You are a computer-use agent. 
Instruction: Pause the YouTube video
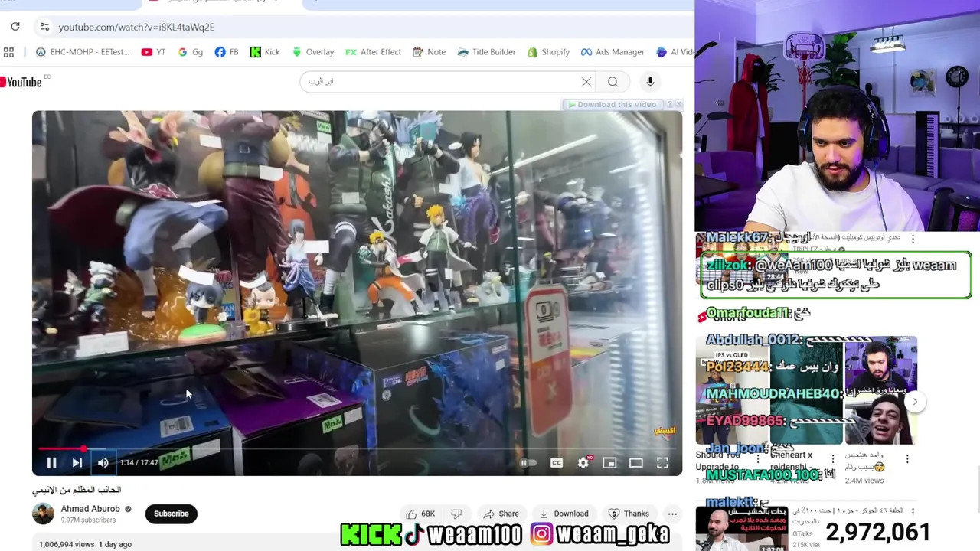51,462
